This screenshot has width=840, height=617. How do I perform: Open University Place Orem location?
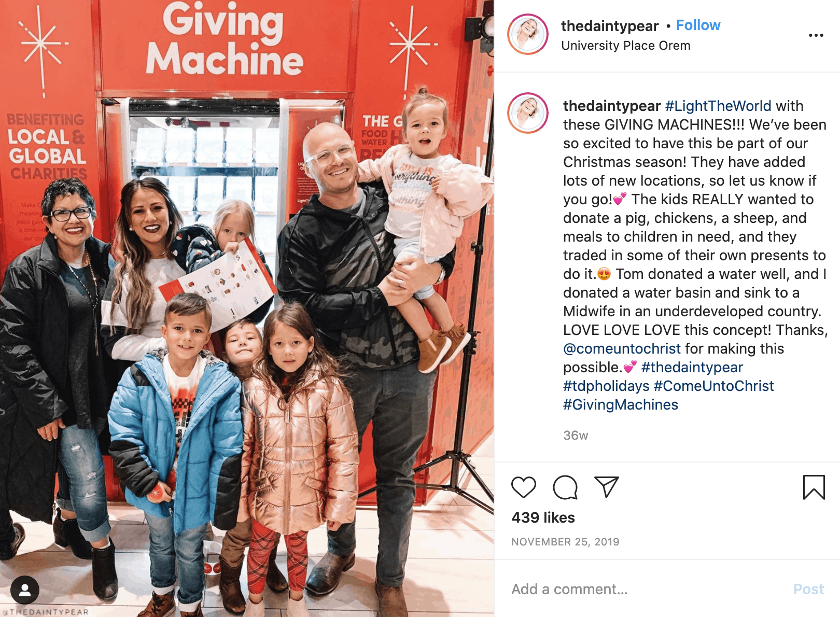[626, 46]
